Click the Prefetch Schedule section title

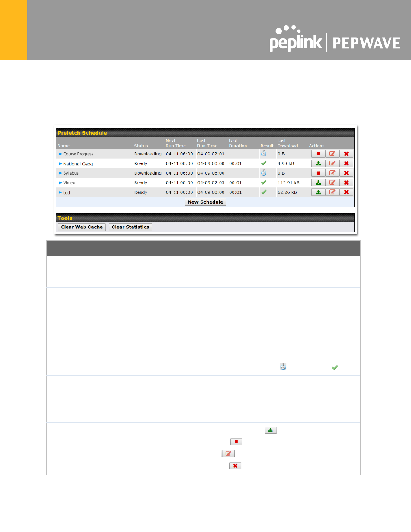(x=82, y=133)
